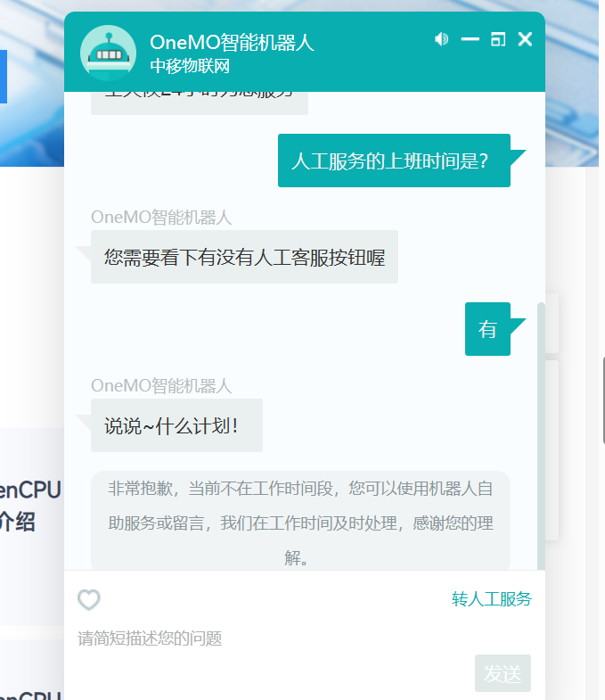Click sender label above 说说~什么计划 reply
This screenshot has width=605, height=700.
pos(161,386)
